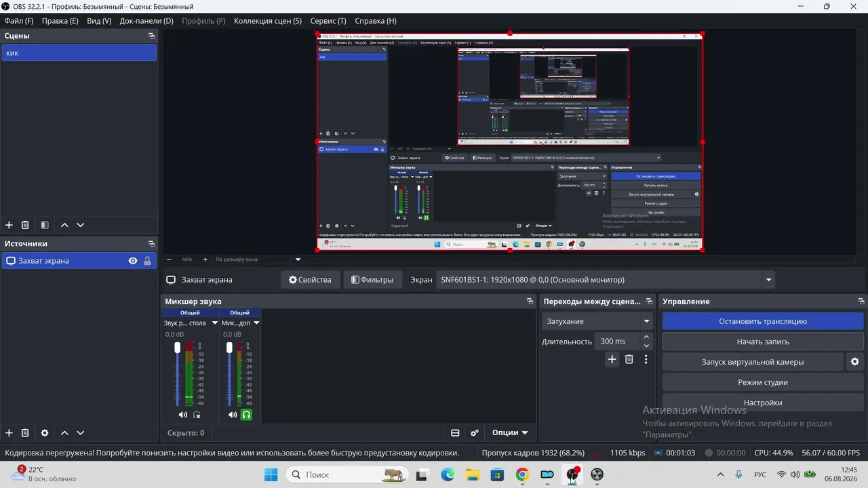This screenshot has width=868, height=488.
Task: Open source properties gear in Источники toolbar
Action: [45, 432]
